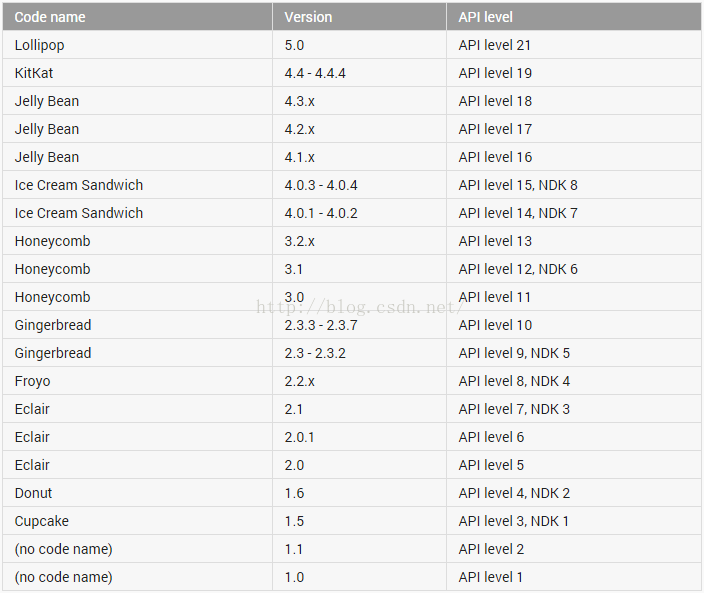Screen dimensions: 704x593
Task: Select version 4.4 - 4.4.4 cell
Action: click(315, 73)
